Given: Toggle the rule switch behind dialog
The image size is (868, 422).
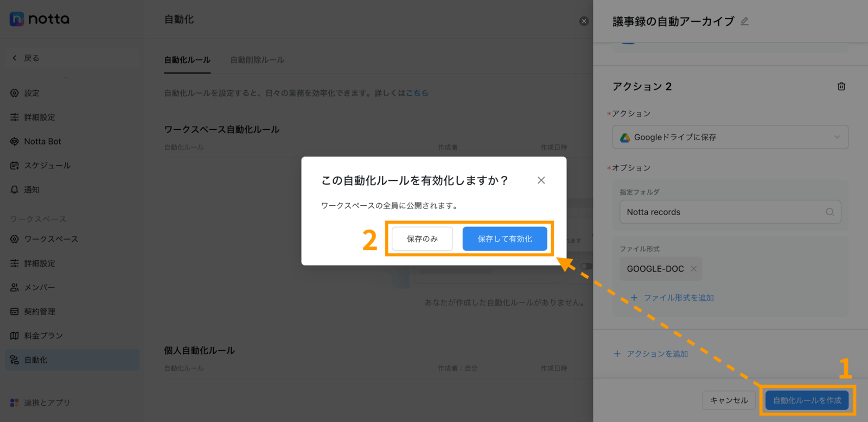Looking at the screenshot, I should coord(586,266).
